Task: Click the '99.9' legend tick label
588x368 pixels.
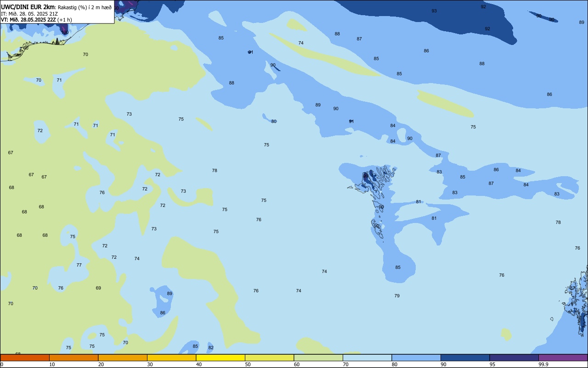Action: coord(544,364)
